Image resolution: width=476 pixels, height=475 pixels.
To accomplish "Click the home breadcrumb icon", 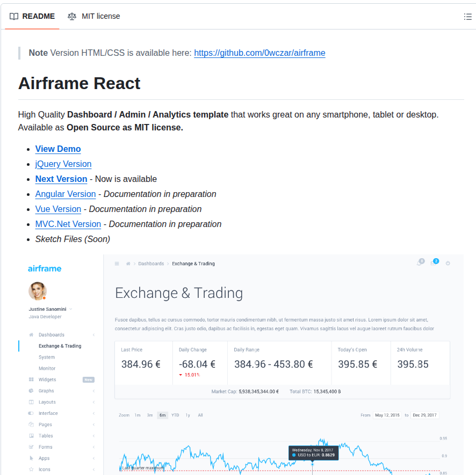I will click(x=128, y=264).
